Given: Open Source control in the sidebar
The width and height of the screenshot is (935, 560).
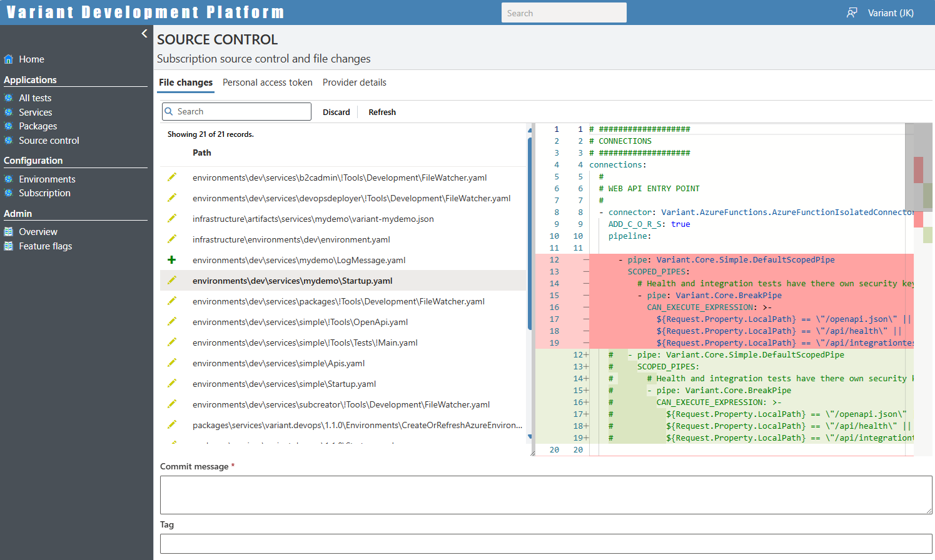Looking at the screenshot, I should point(49,141).
